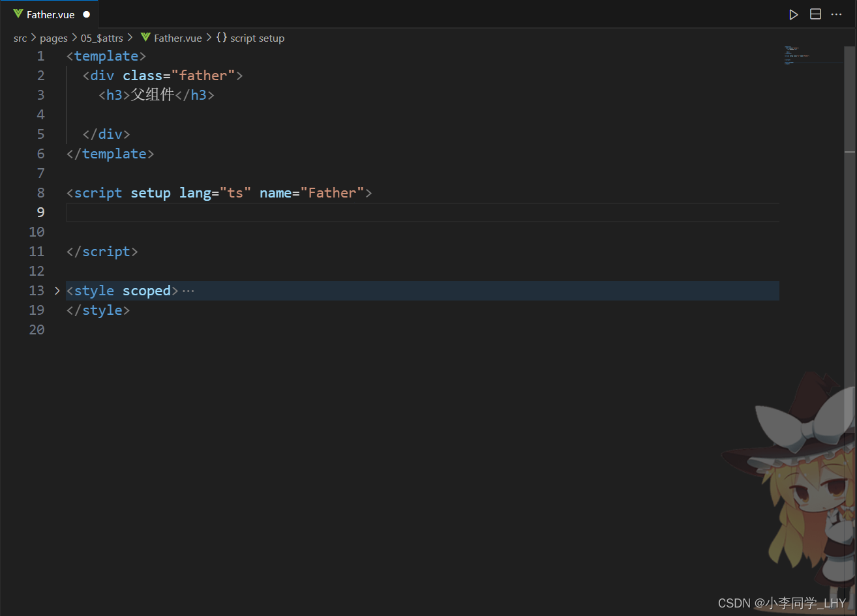Click the Vue logo icon in the Father.vue tab
Image resolution: width=857 pixels, height=616 pixels.
click(18, 14)
